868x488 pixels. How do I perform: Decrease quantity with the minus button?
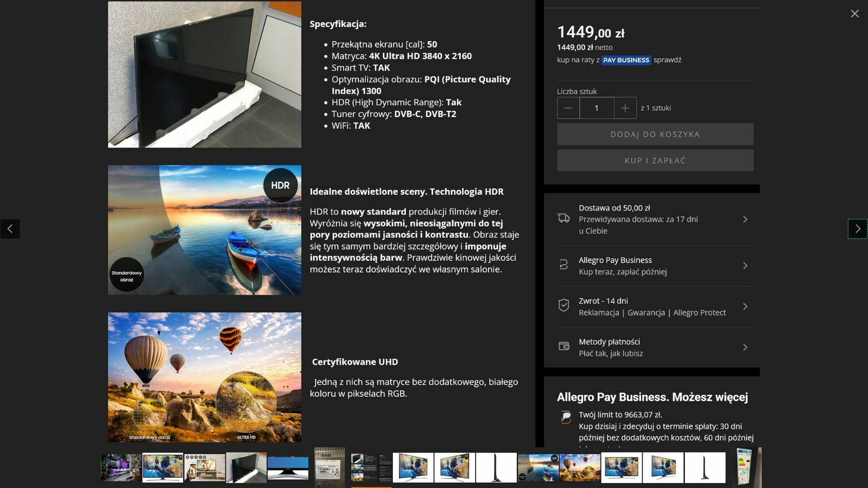(x=568, y=108)
